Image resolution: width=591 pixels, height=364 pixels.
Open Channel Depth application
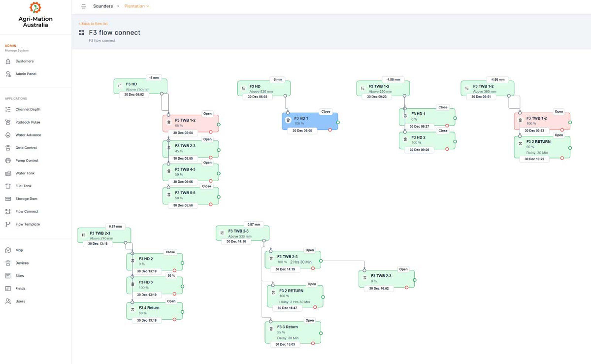point(28,109)
